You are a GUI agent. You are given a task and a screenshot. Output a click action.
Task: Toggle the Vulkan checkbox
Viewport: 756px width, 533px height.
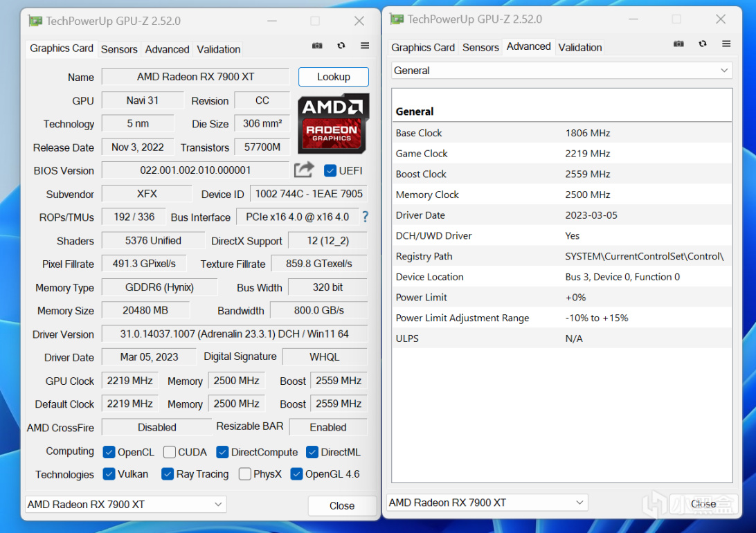[x=109, y=474]
